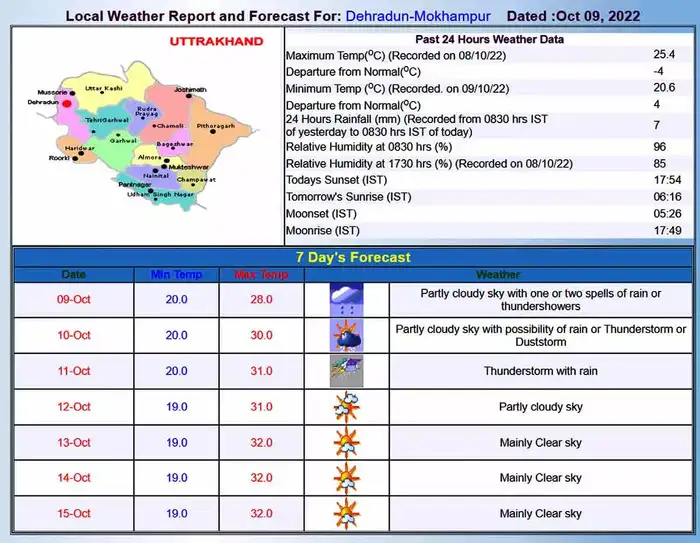Screen dimensions: 700x543
Task: Select the Date column header
Action: click(74, 274)
